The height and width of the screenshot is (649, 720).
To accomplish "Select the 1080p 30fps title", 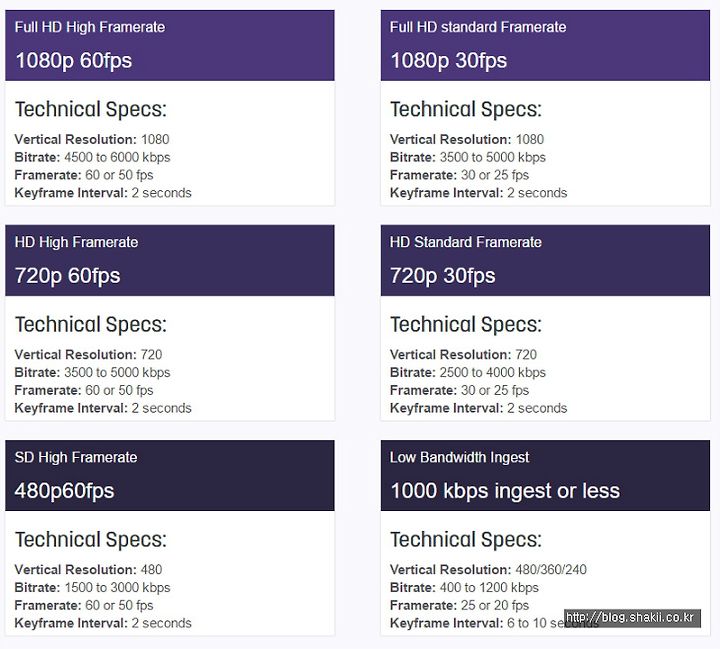I will 448,60.
